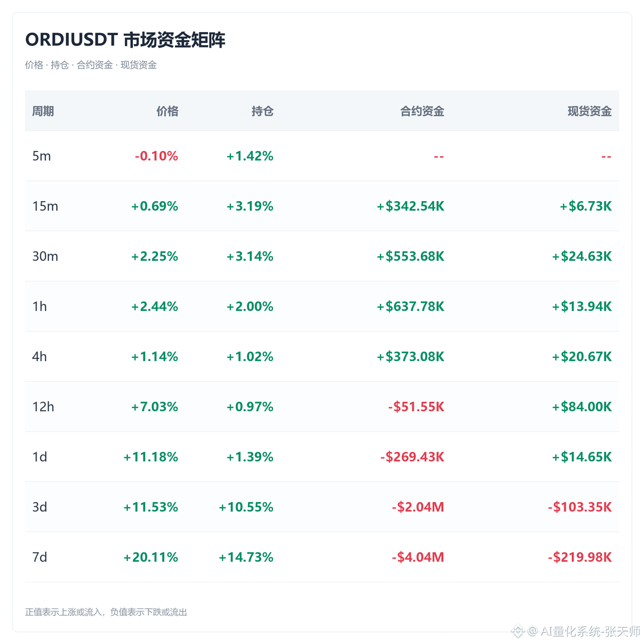
Task: Click the footnote about 正值表示上涨或流入
Action: tap(106, 612)
